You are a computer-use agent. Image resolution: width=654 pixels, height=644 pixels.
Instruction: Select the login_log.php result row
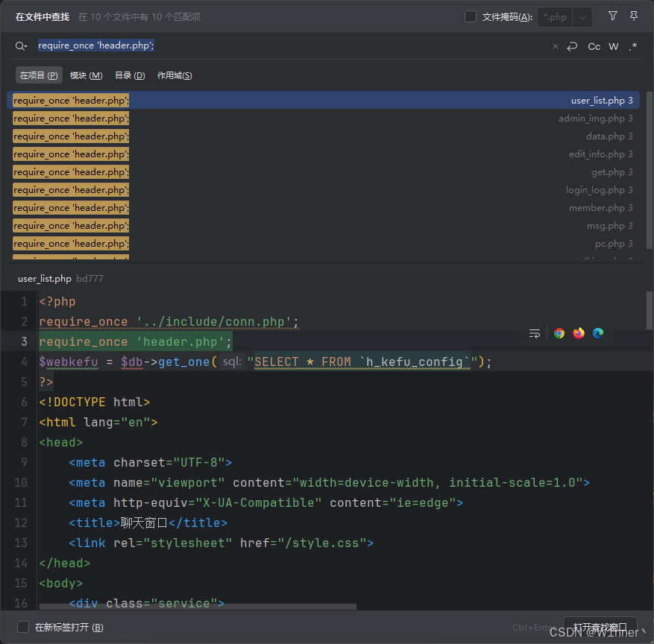tap(323, 190)
